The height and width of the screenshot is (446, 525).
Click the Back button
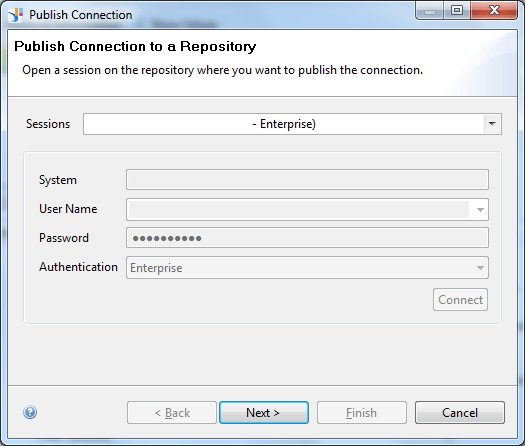172,413
